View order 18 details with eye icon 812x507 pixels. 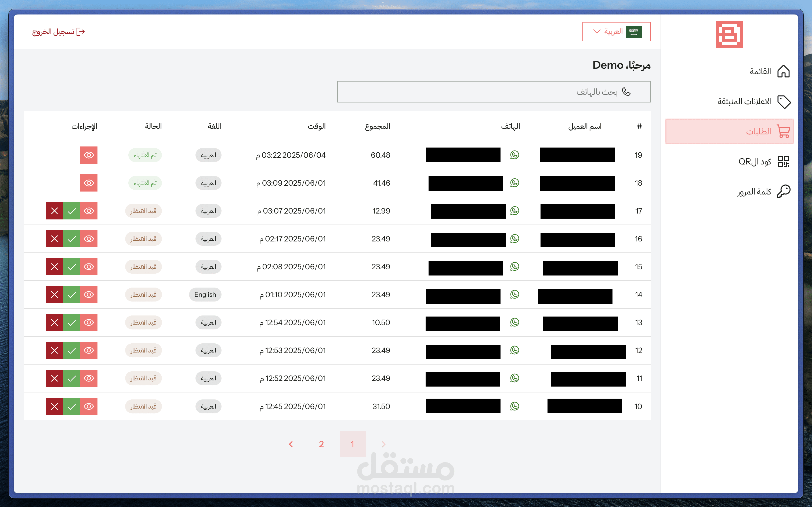[89, 183]
